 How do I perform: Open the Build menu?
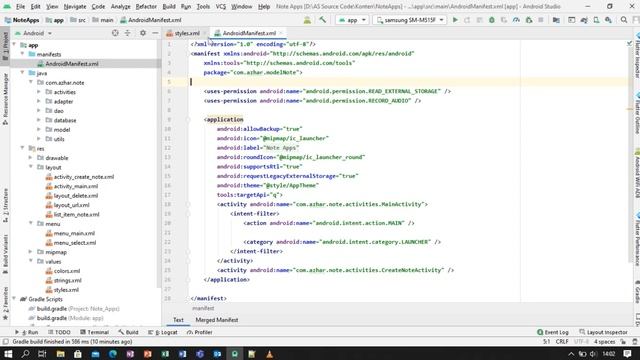(x=169, y=7)
